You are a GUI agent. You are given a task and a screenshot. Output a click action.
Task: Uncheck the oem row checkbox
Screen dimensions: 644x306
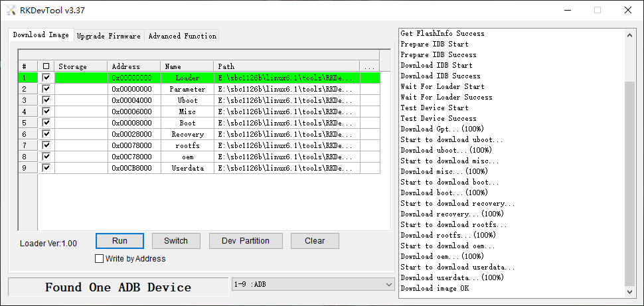(x=46, y=157)
